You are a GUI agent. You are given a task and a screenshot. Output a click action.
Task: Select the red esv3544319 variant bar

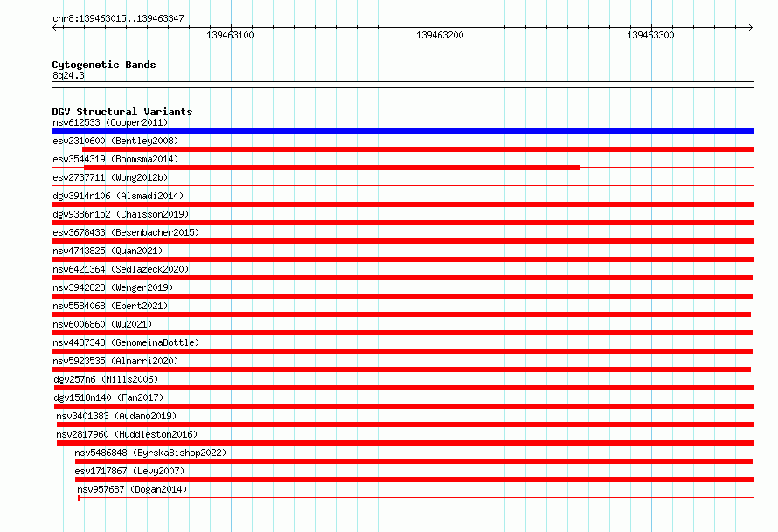click(x=332, y=168)
